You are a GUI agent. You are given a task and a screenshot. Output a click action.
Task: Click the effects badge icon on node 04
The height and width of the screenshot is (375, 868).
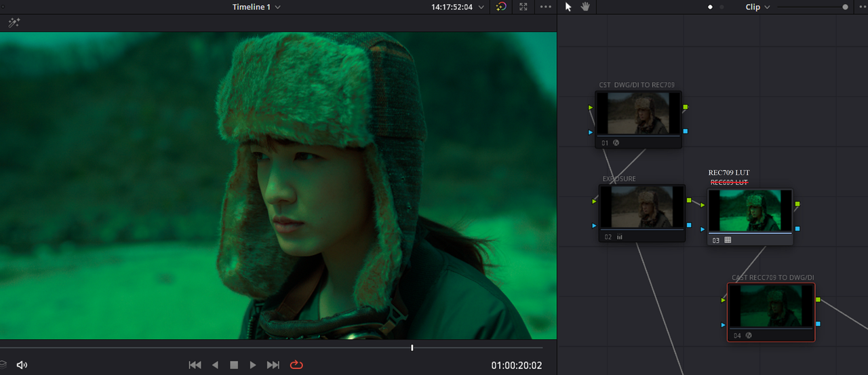pyautogui.click(x=749, y=335)
